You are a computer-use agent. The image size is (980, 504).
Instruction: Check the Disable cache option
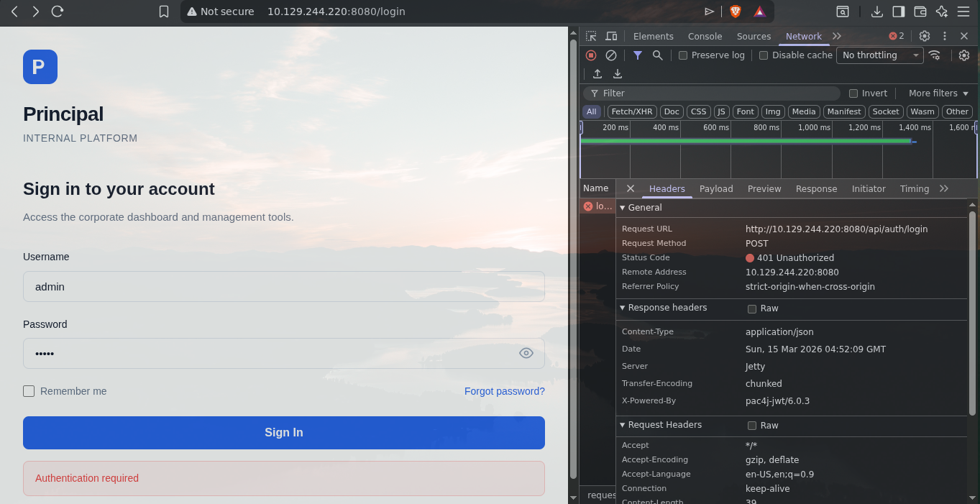(x=764, y=55)
